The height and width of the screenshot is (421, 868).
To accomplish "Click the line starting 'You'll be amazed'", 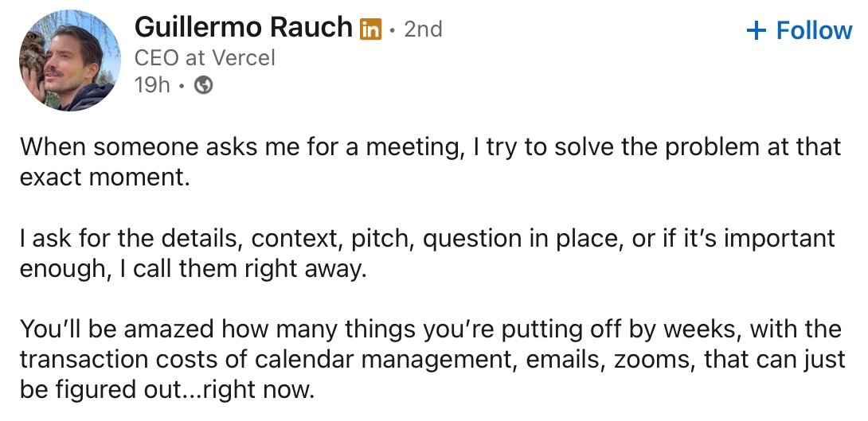I will click(x=431, y=329).
